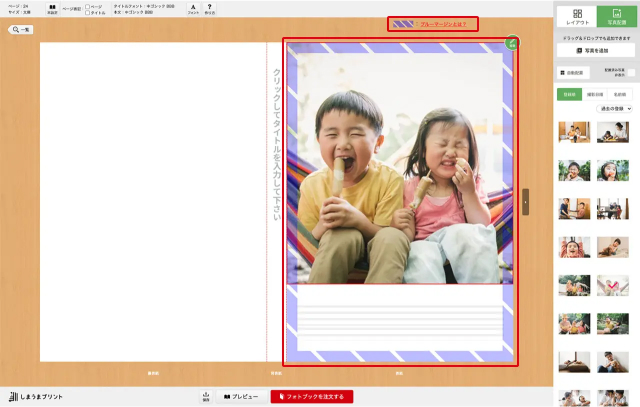Open the ブルーマージンとは？ link

[x=443, y=24]
